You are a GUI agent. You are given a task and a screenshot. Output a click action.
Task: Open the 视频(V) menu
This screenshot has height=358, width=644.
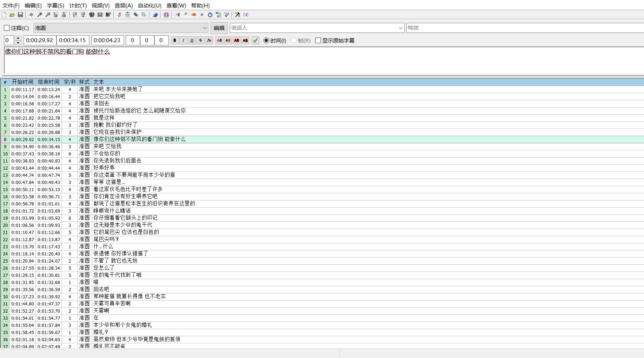(x=100, y=6)
